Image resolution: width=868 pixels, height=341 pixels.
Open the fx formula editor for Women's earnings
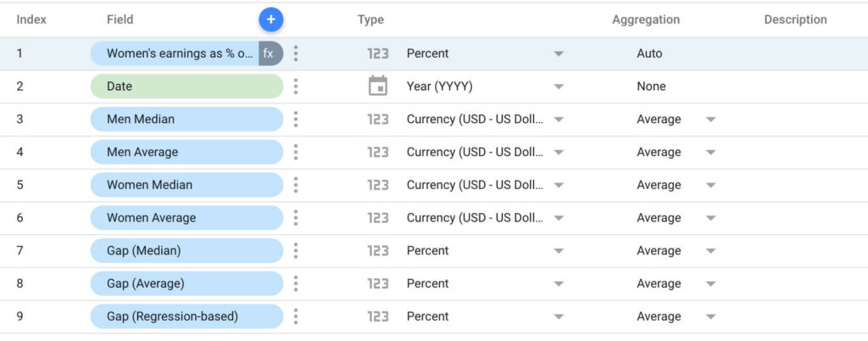[x=270, y=53]
